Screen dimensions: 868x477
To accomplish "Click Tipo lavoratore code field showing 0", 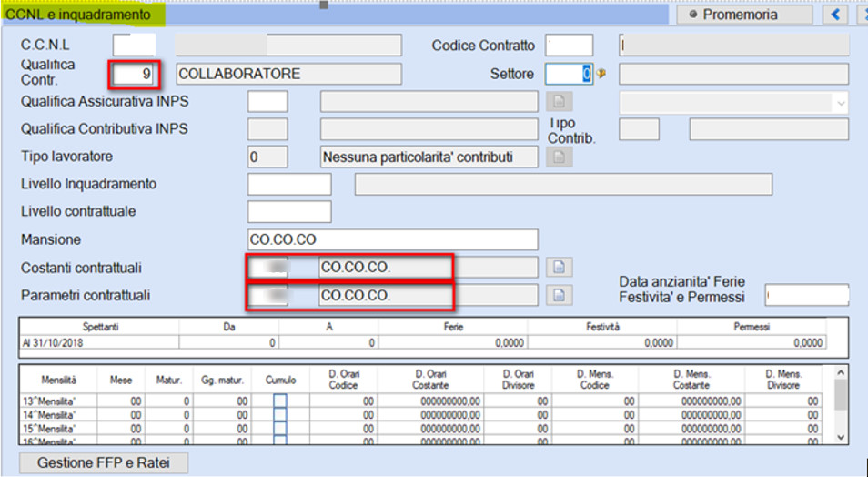I will pos(267,157).
